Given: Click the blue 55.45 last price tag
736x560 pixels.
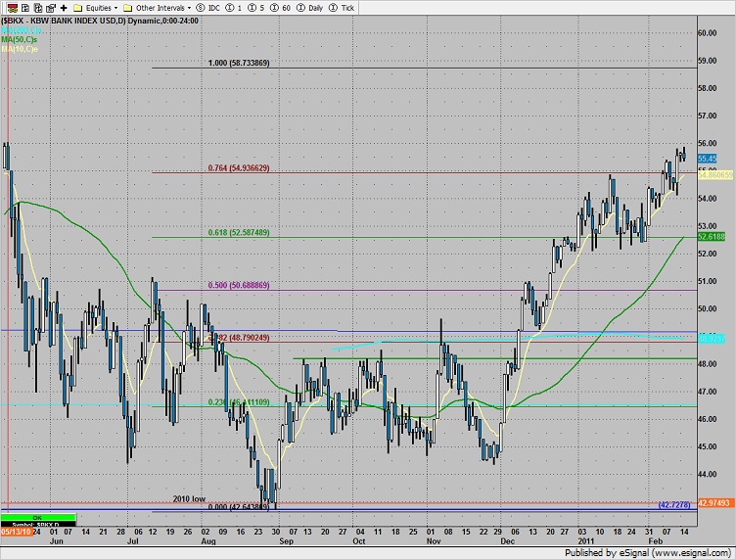Looking at the screenshot, I should [x=708, y=158].
